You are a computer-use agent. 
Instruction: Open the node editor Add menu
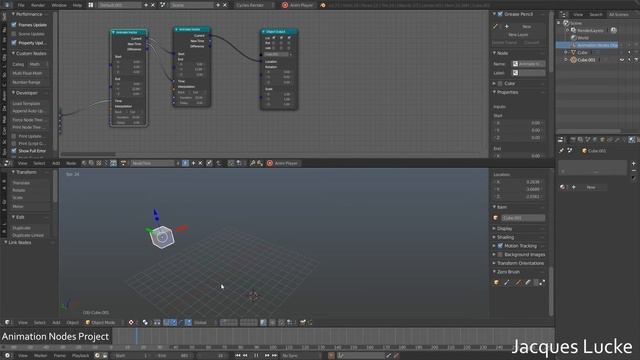coord(56,163)
